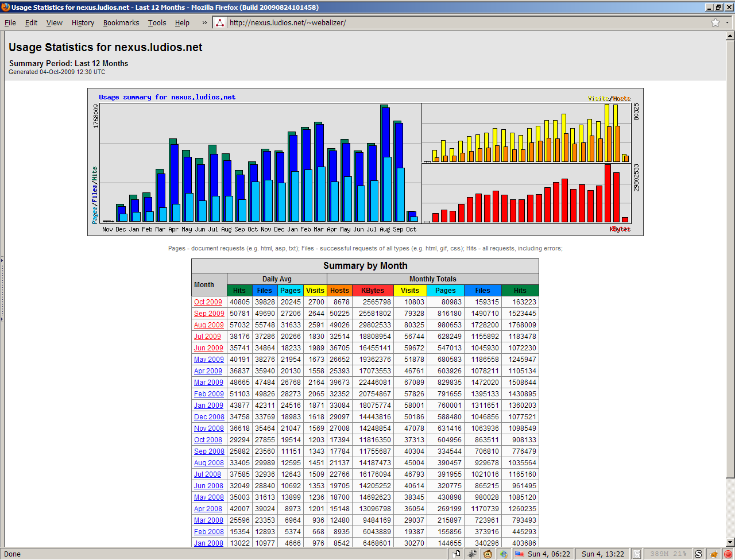
Task: Open Jan 2009 monthly statistics link
Action: click(208, 405)
